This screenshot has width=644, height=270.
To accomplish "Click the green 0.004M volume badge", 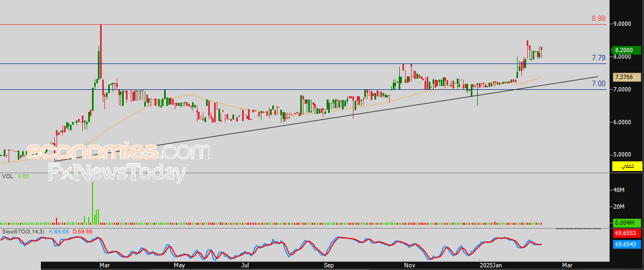I will 627,223.
